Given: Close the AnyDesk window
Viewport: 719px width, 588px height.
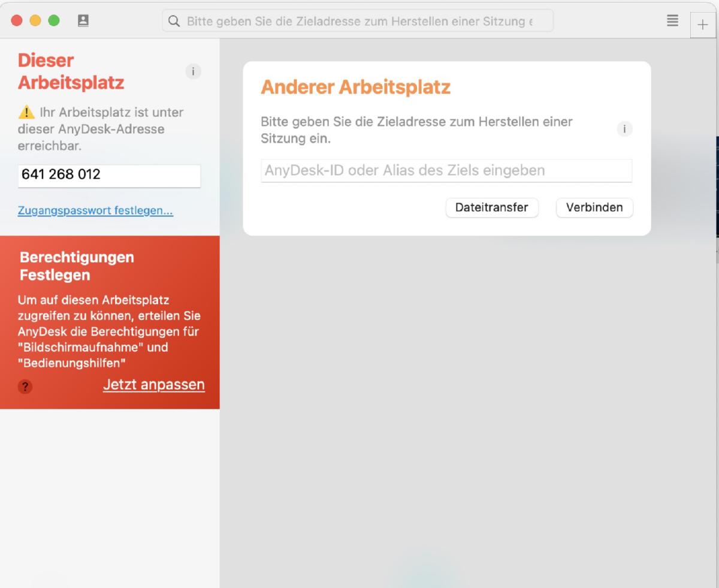Looking at the screenshot, I should (17, 20).
